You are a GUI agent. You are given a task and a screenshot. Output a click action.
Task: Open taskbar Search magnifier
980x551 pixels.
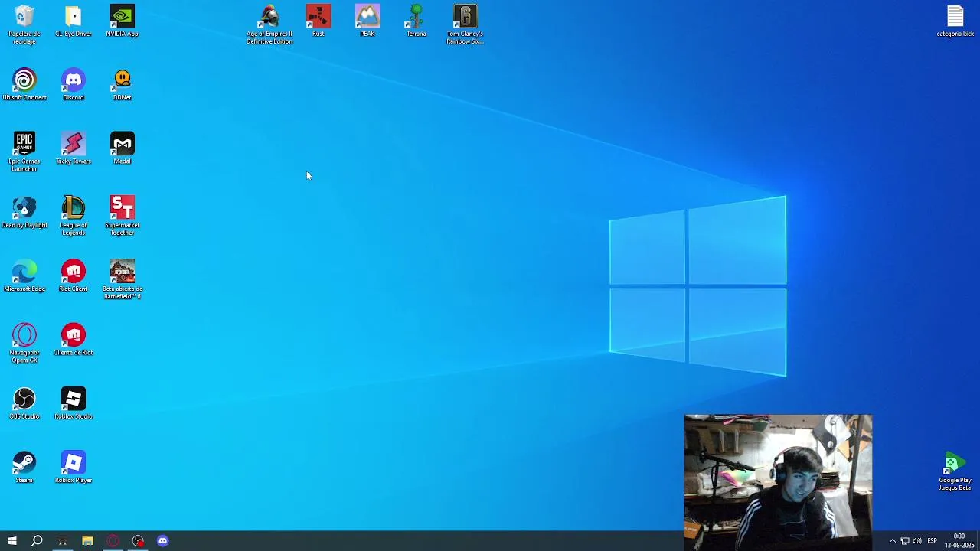37,541
